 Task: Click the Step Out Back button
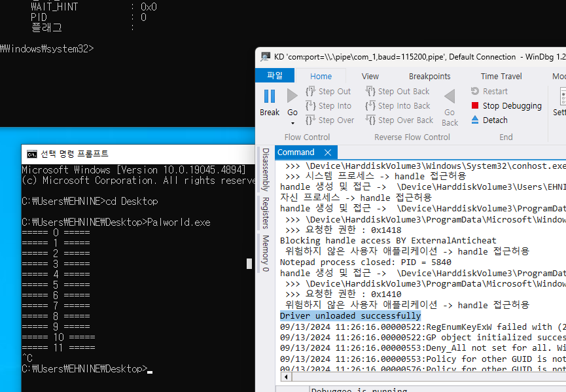pyautogui.click(x=397, y=92)
